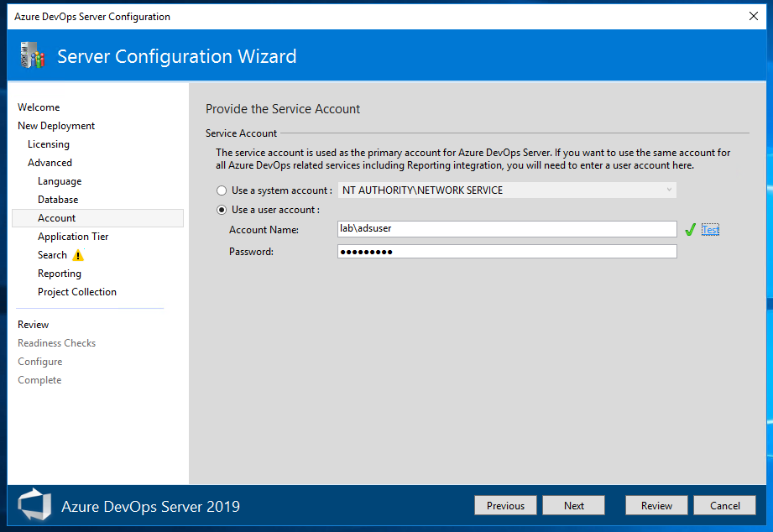Open the NT AUTHORITY\NETWORK SERVICE dropdown
The height and width of the screenshot is (532, 773).
click(x=507, y=190)
